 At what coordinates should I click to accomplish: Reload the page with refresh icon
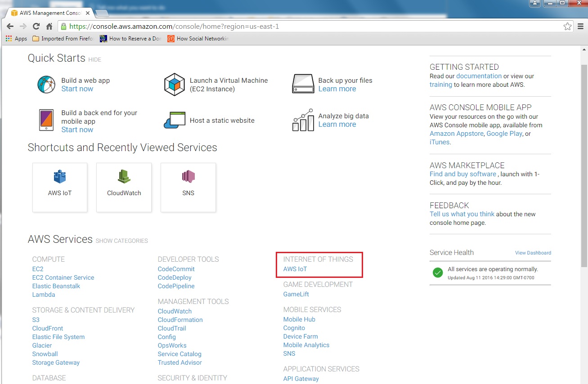(x=36, y=27)
